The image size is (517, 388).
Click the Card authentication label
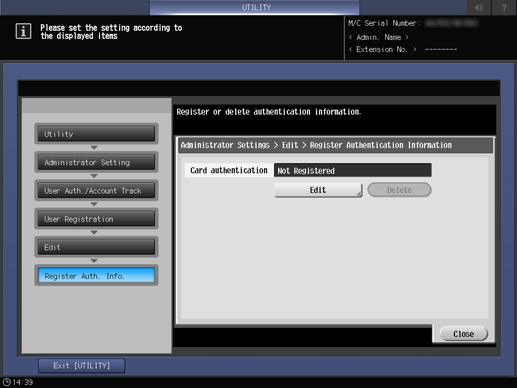[x=229, y=170]
